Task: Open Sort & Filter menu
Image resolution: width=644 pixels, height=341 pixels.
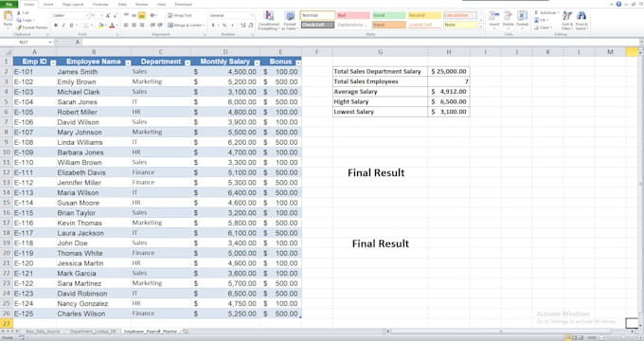Action: pos(567,21)
